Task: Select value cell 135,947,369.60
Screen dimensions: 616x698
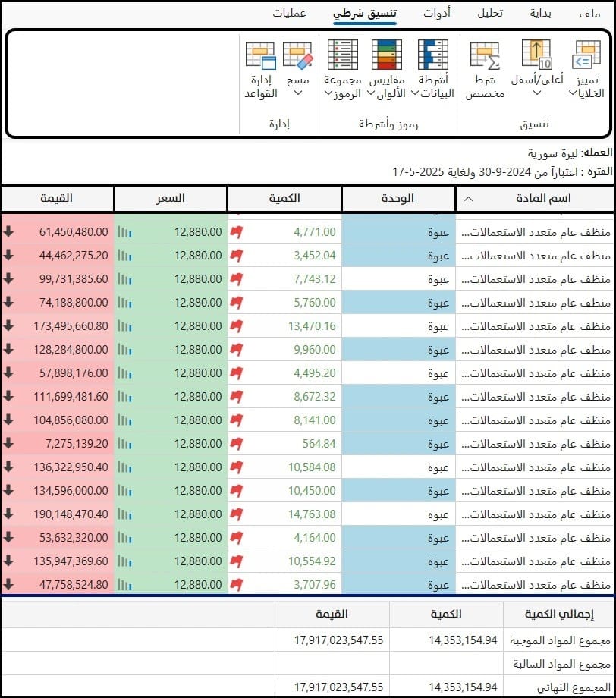Action: 58,561
